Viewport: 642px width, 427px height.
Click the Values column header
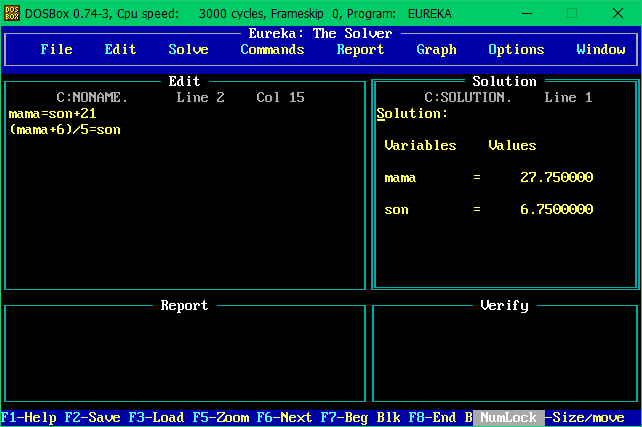[x=512, y=145]
